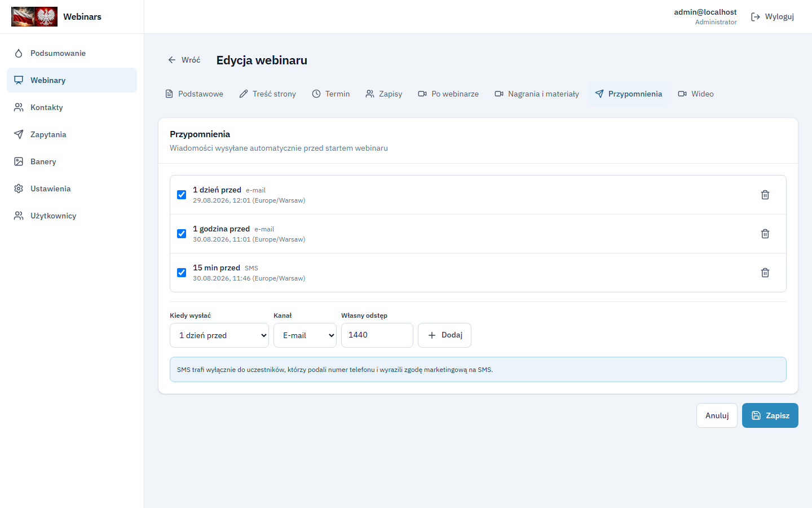Viewport: 812px width, 508px height.
Task: Go to the Zapisy tab
Action: click(384, 94)
